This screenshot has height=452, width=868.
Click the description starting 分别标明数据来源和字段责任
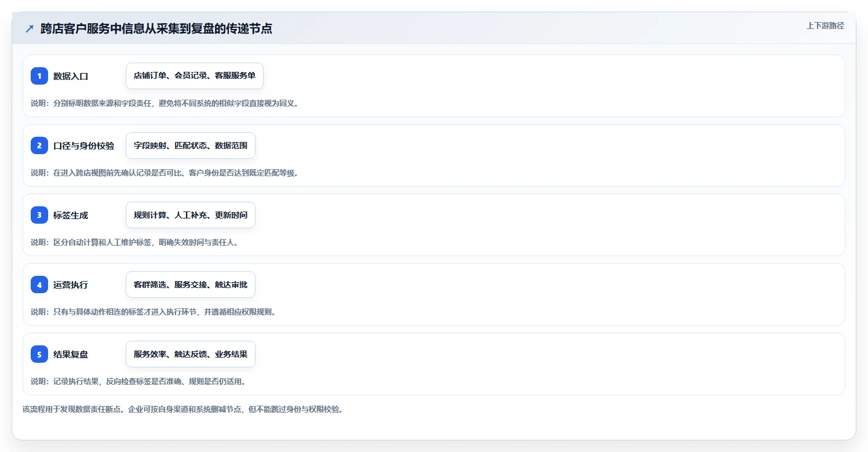[x=165, y=103]
